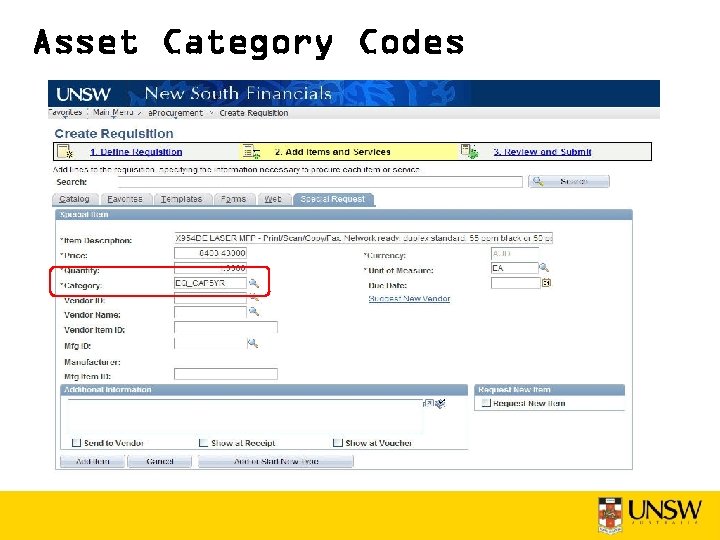Click the Vendor Name field
The image size is (720, 540).
click(x=210, y=312)
